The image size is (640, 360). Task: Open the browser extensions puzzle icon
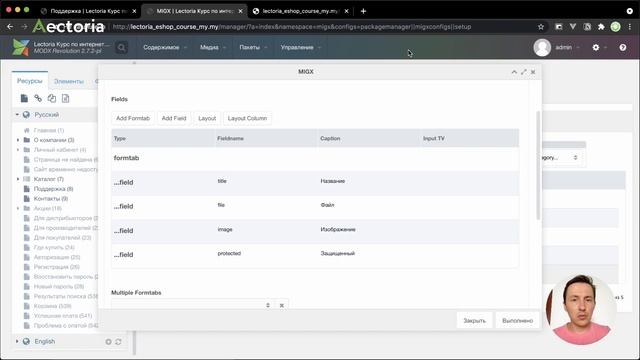[x=601, y=27]
